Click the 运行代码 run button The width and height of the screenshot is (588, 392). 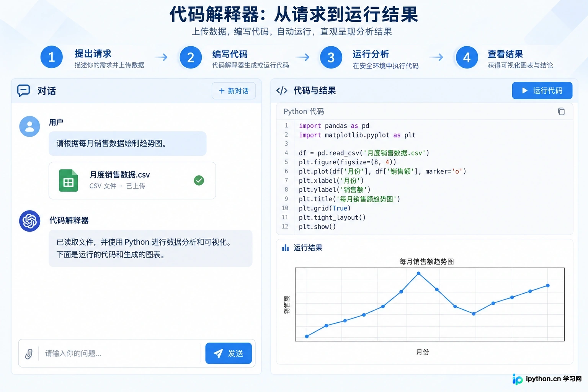(542, 90)
